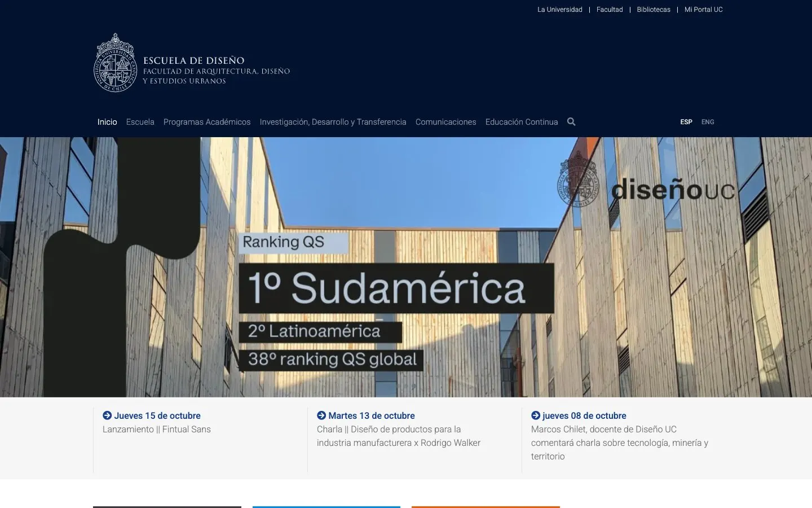The width and height of the screenshot is (812, 508).
Task: Switch language to ESP
Action: (686, 122)
